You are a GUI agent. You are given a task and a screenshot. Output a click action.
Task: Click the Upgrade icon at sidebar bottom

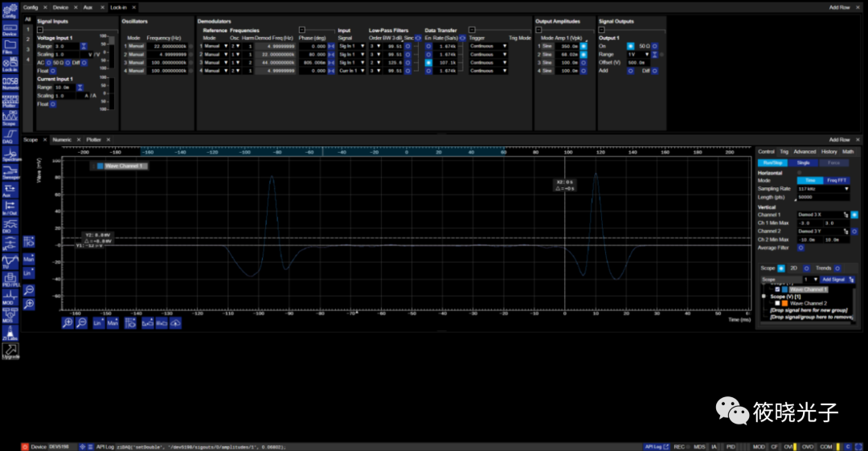coord(10,351)
